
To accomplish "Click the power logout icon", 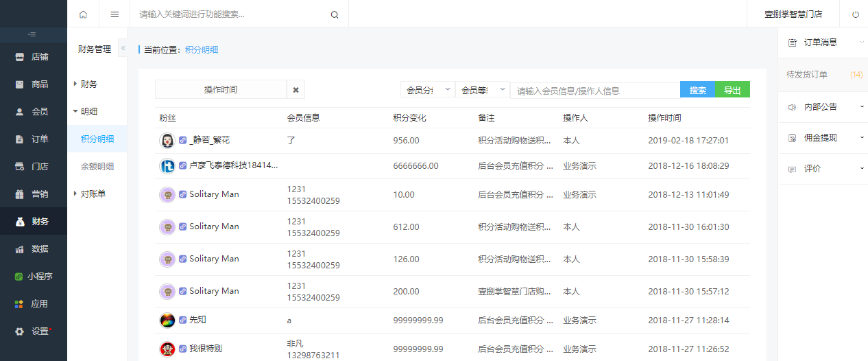I will point(855,14).
